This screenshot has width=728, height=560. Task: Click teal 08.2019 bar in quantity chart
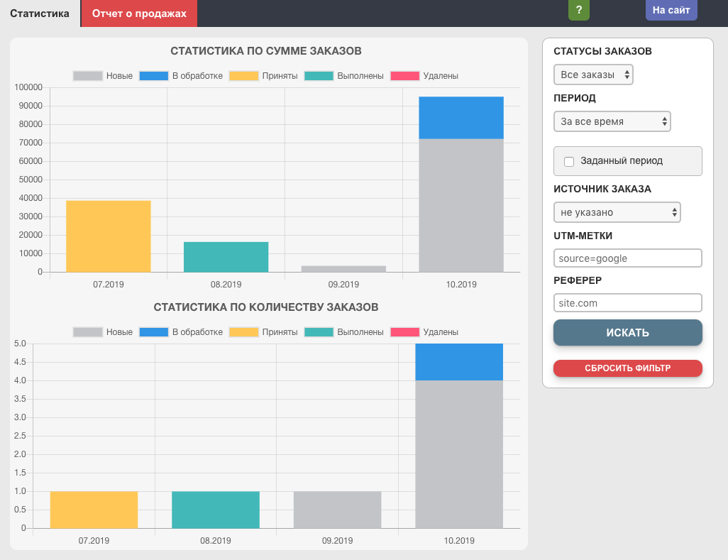point(216,510)
